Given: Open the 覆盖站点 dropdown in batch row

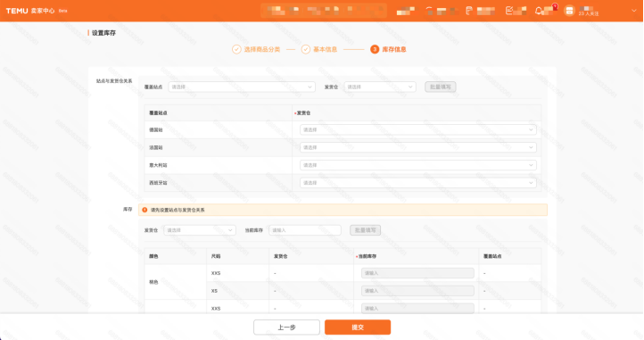Looking at the screenshot, I should (x=242, y=87).
